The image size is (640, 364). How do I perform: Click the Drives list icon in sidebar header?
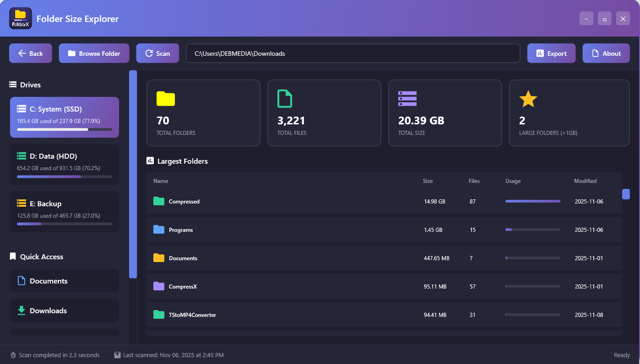point(12,84)
